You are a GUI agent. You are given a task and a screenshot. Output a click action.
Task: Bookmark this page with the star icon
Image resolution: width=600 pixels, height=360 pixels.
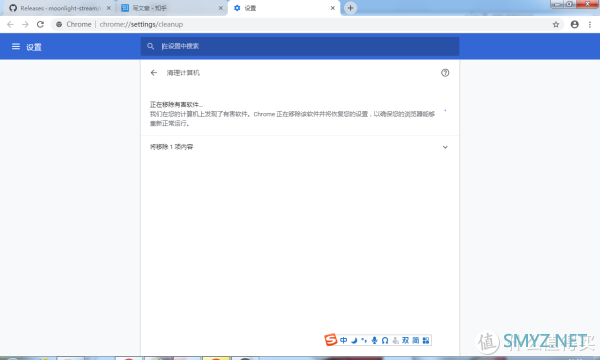tap(556, 24)
